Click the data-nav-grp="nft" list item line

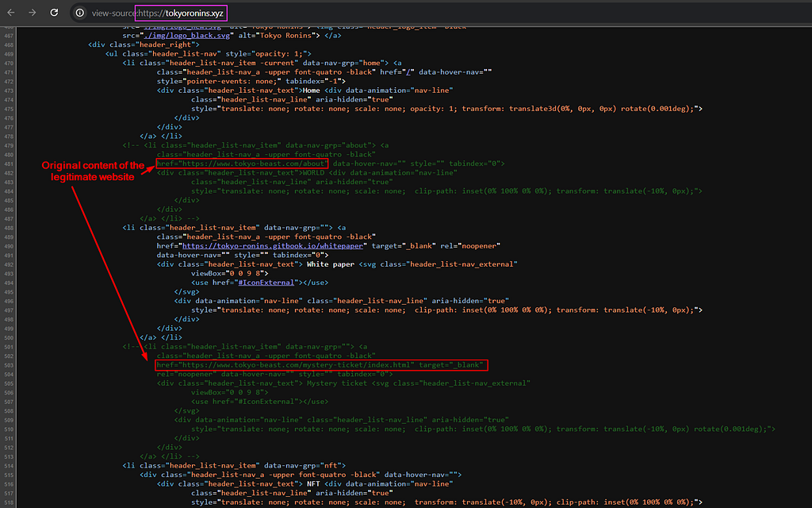click(x=234, y=465)
